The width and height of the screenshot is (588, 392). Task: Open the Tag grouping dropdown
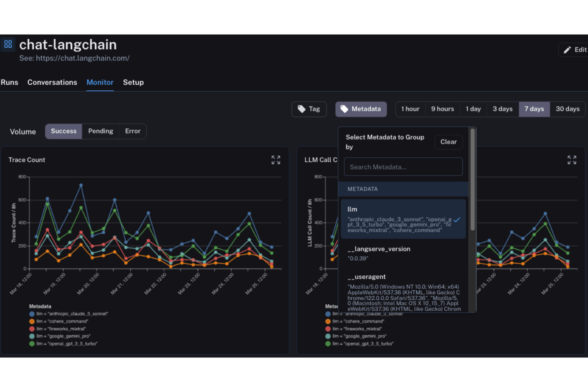[309, 109]
